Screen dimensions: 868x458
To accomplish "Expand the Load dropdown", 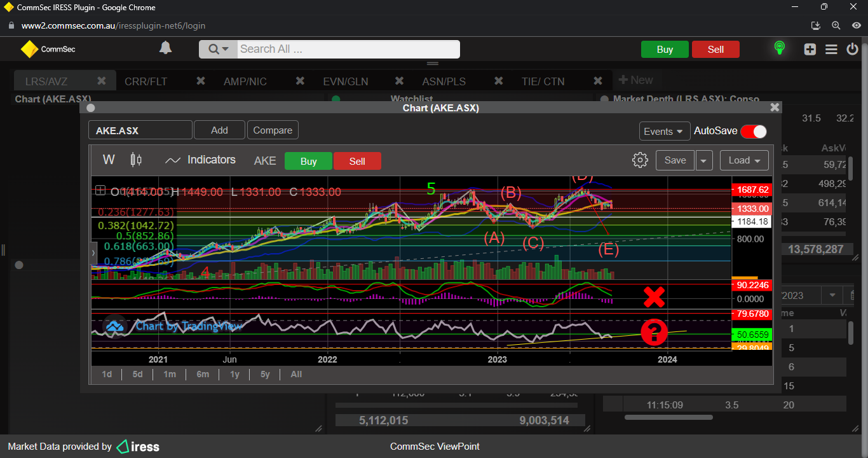I will coord(744,160).
